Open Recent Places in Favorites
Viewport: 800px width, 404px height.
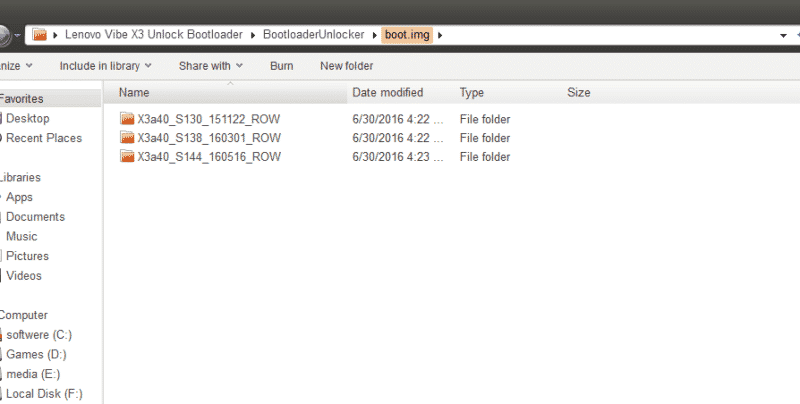tap(44, 138)
